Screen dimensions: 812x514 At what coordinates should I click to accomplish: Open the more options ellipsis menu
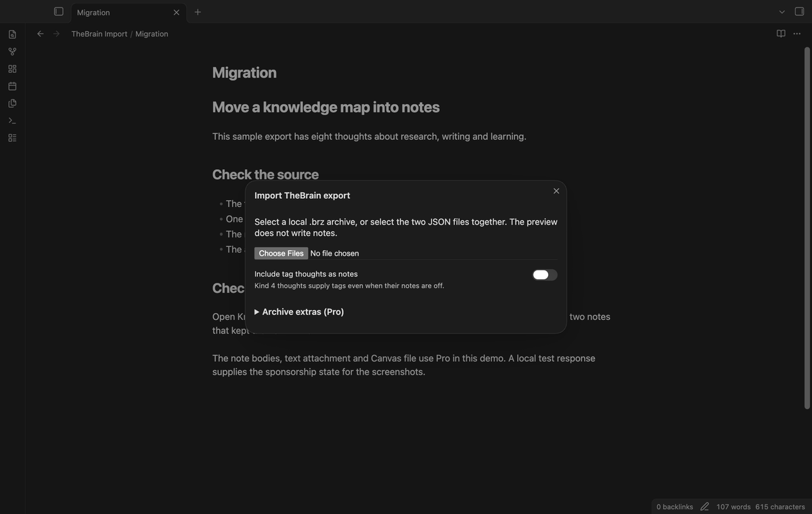797,34
